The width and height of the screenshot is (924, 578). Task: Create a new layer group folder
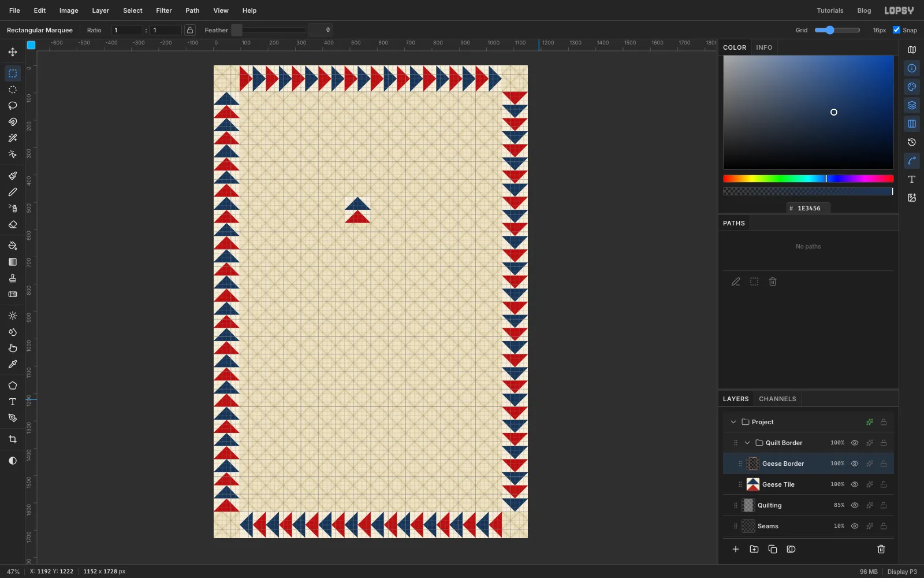point(754,549)
